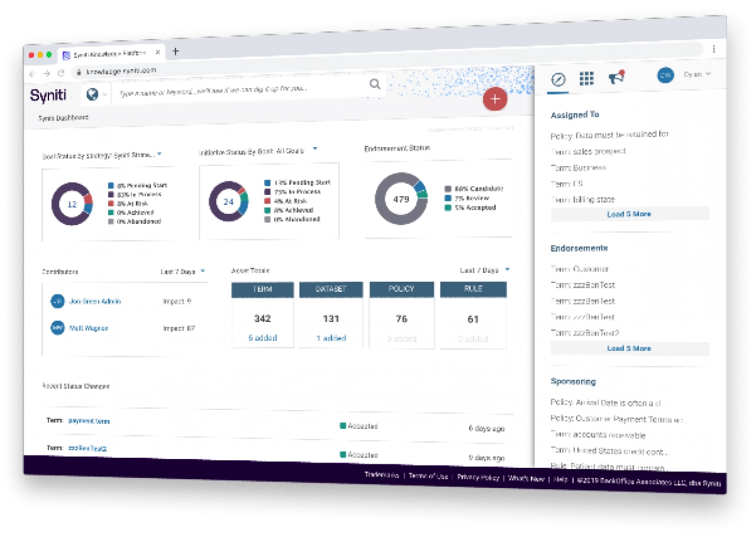The image size is (756, 537).
Task: Click the Syniti logo
Action: [50, 96]
